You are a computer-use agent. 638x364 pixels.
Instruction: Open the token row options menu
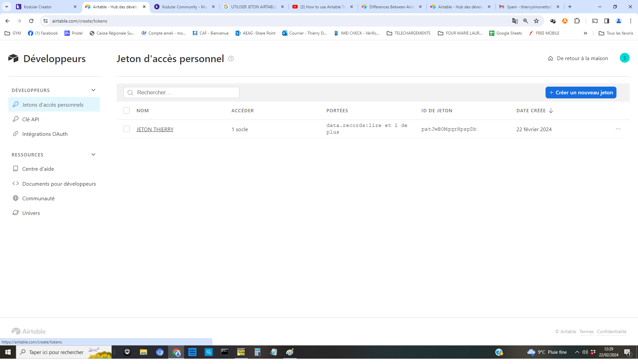click(618, 129)
